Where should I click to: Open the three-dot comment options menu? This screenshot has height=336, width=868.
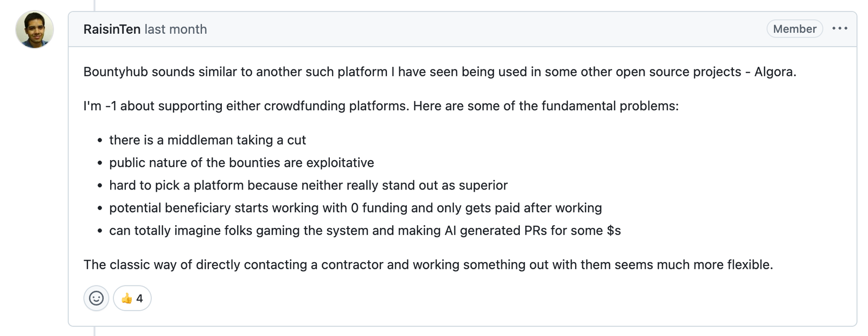[839, 29]
